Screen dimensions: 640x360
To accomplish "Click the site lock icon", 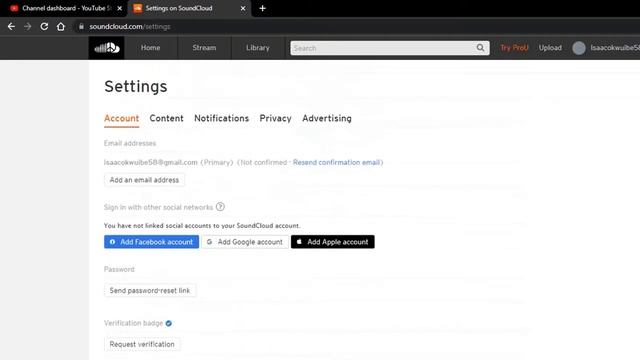I will pos(81,27).
